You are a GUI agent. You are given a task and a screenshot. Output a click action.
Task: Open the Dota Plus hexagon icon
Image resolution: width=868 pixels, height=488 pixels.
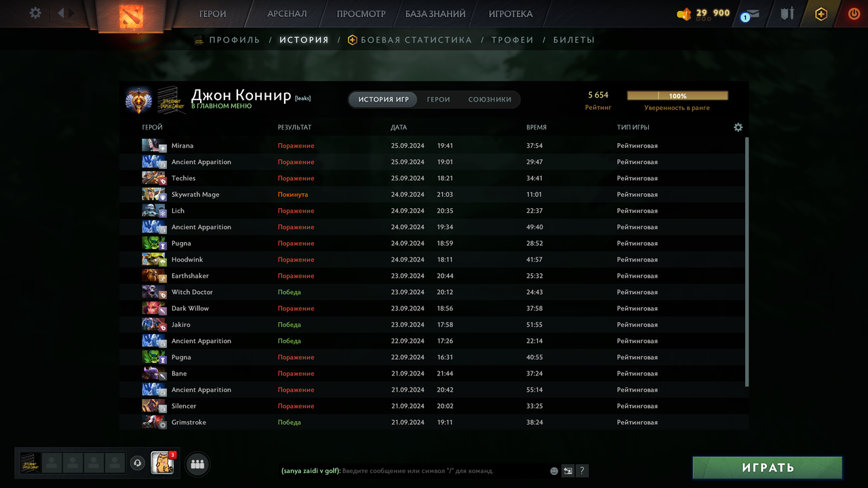(821, 14)
